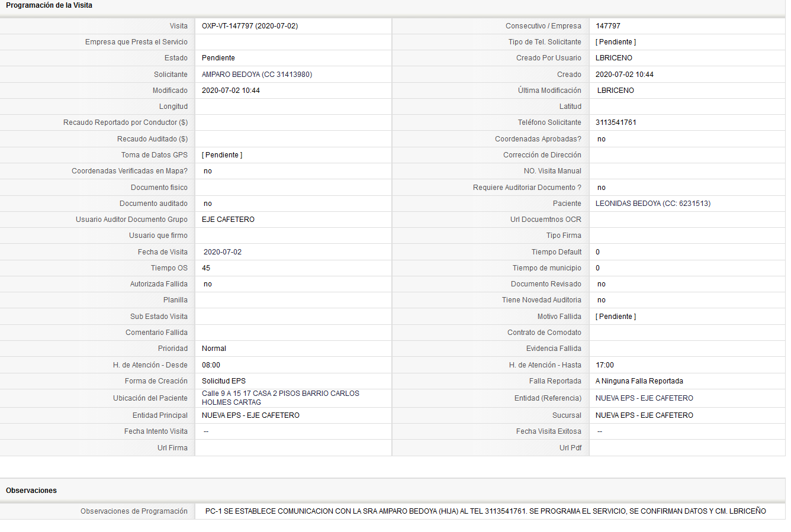This screenshot has width=791, height=532.
Task: Click the Fecha Visita Exitosa '--' value
Action: 600,431
